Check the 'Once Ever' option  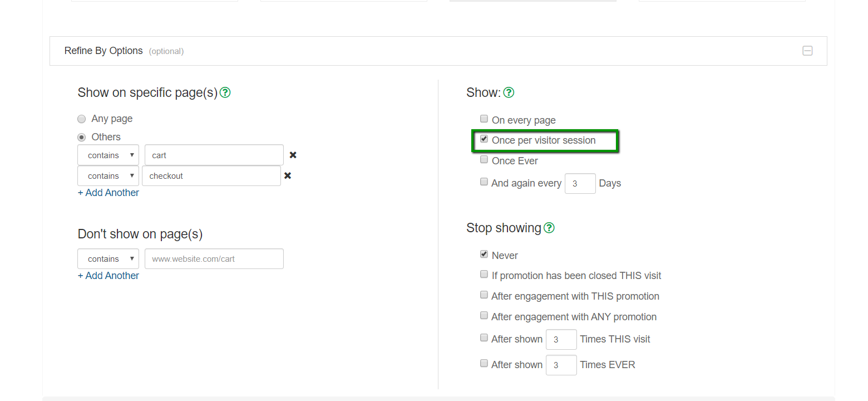(484, 160)
